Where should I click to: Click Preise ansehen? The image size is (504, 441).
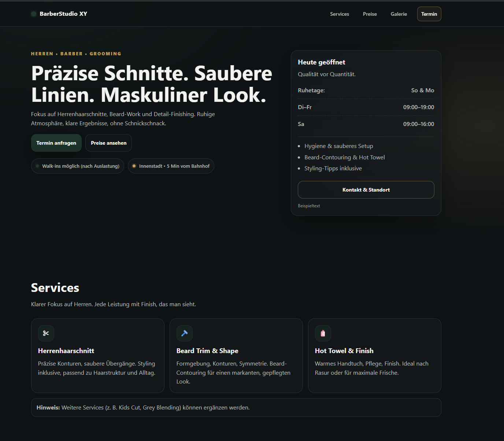tap(108, 143)
